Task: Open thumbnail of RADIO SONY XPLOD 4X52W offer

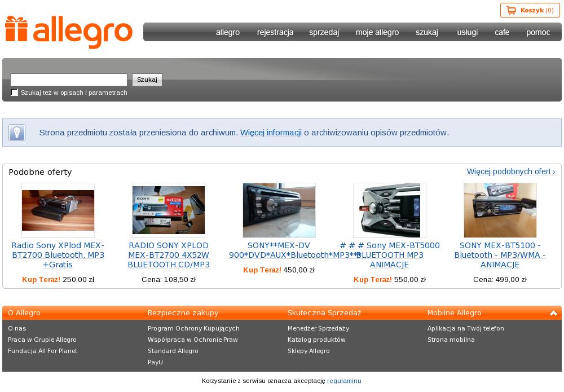Action: click(168, 210)
